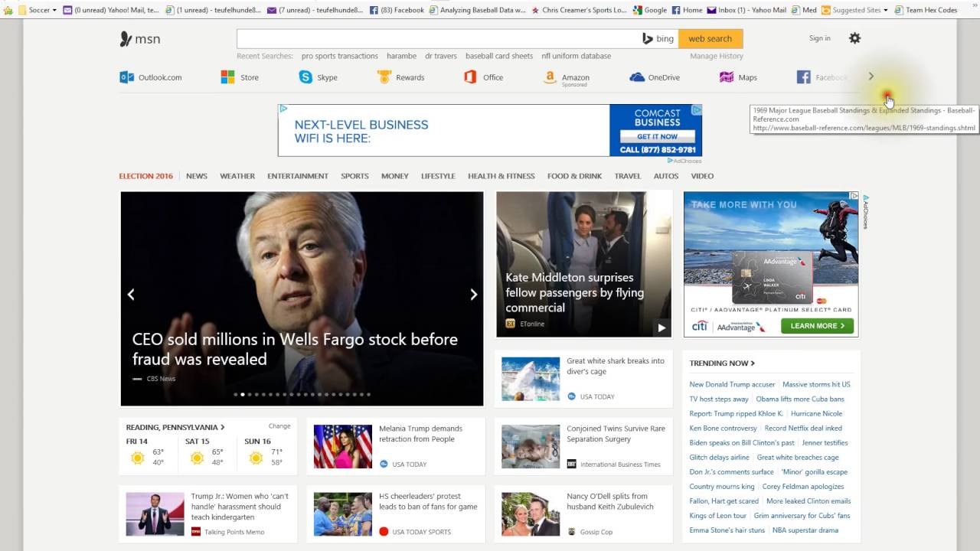Open the Wells Fargo CEO headline

(295, 349)
